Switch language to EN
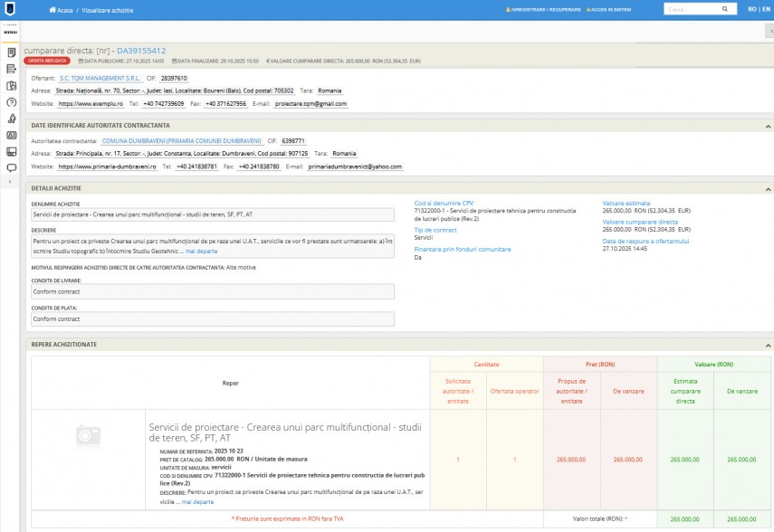 pos(765,9)
